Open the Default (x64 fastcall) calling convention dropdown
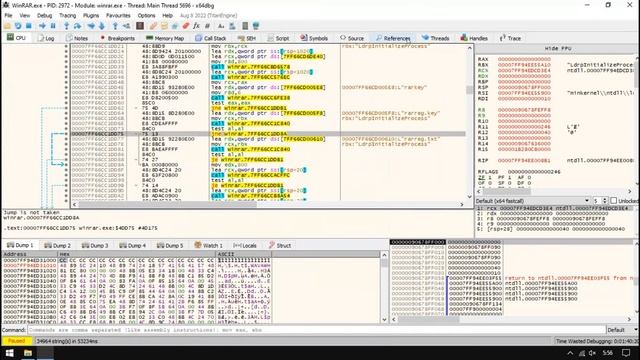640x360 pixels. tap(533, 201)
